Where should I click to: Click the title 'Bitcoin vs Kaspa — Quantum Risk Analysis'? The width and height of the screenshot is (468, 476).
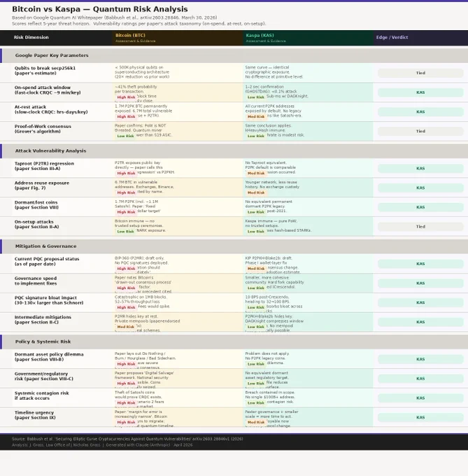coord(100,9)
